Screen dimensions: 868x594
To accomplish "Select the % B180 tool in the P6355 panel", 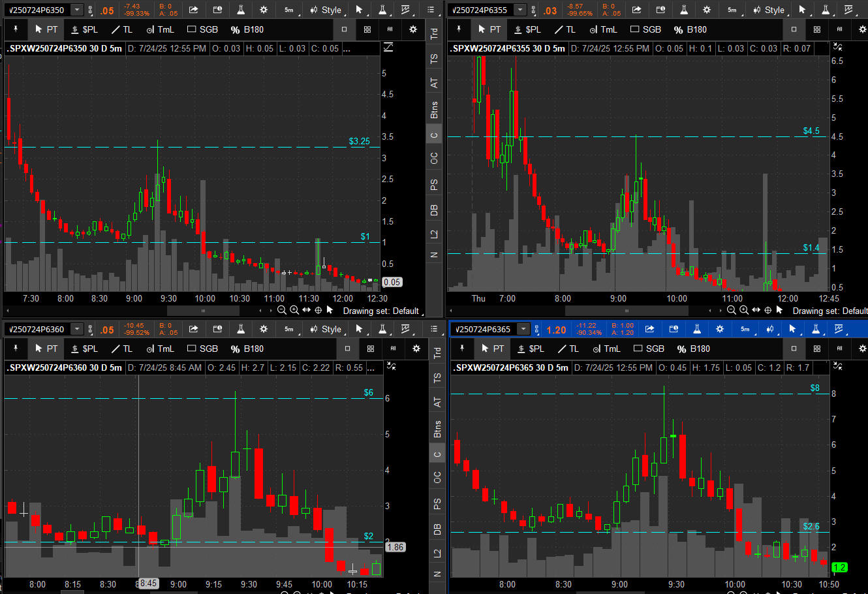I will [x=690, y=29].
